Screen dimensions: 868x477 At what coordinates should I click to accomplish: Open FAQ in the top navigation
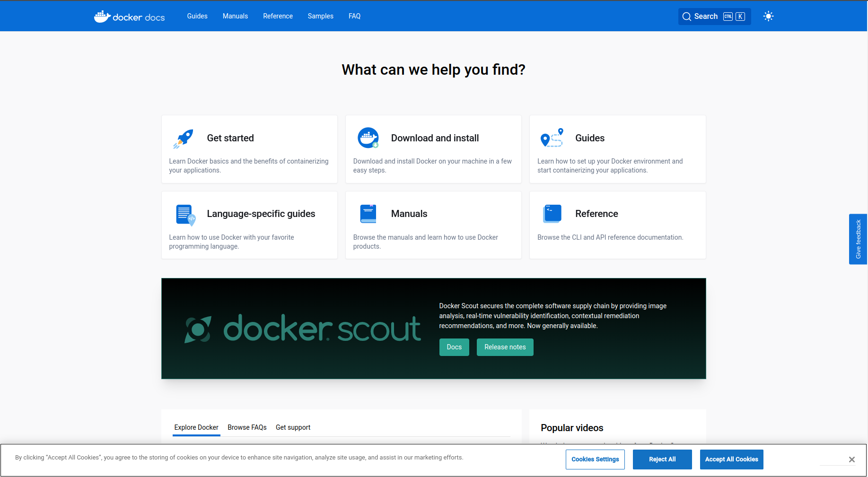pyautogui.click(x=354, y=16)
